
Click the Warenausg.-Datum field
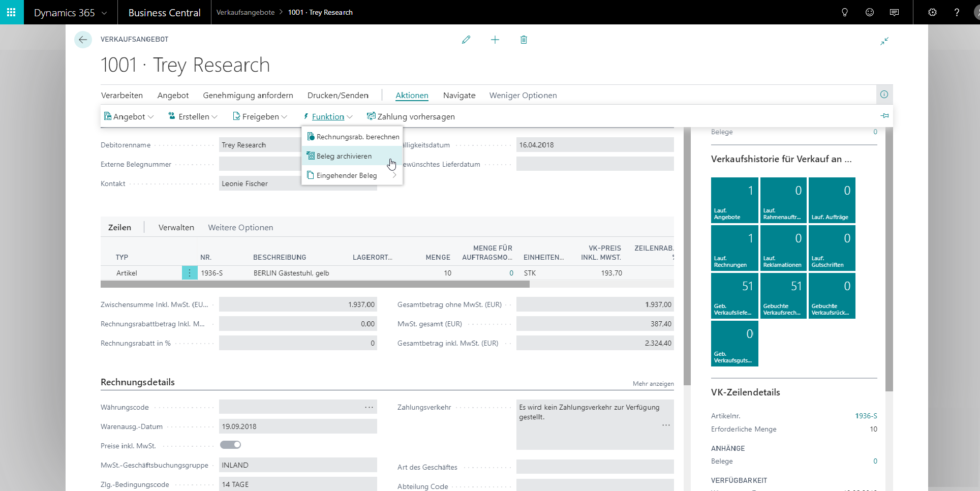[x=298, y=426]
